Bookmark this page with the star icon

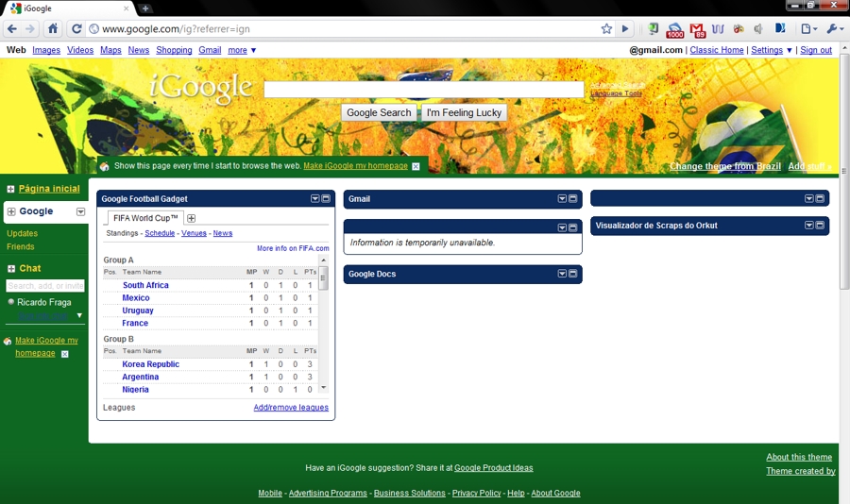coord(606,29)
